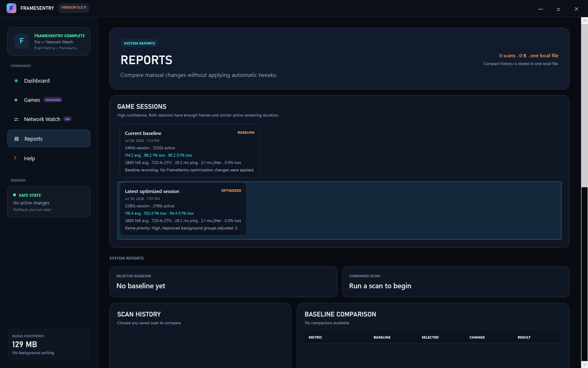Select the Reports nav item
The width and height of the screenshot is (588, 368).
point(49,139)
